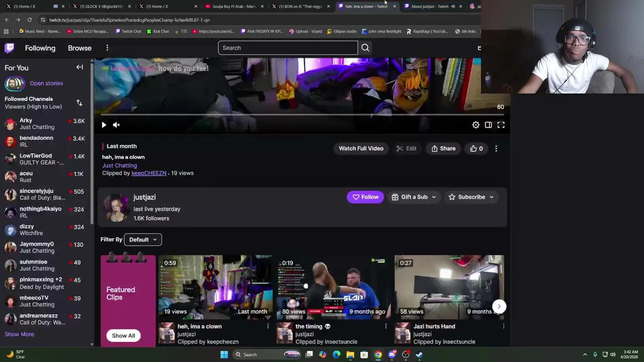Image resolution: width=644 pixels, height=362 pixels.
Task: Open options for the timing clip card
Action: point(386,326)
